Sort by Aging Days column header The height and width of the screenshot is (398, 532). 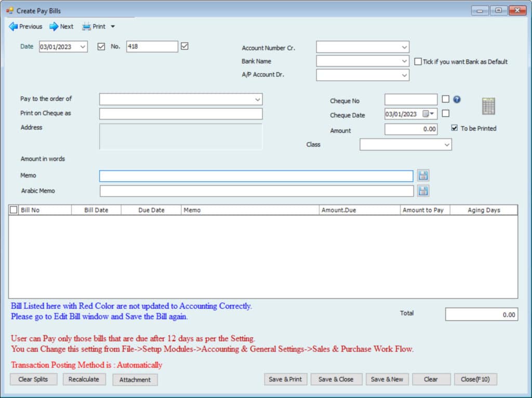click(x=484, y=210)
